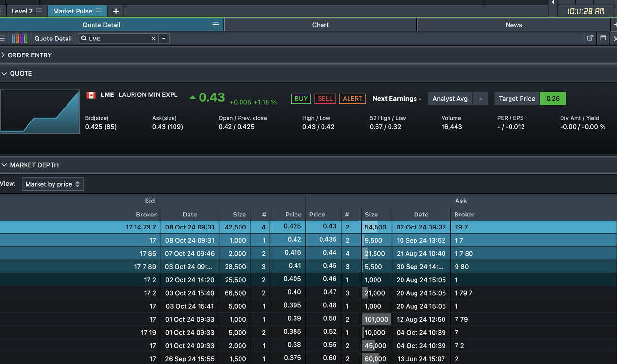This screenshot has height=364, width=617.
Task: Click the magnifier icon in symbol search
Action: [x=84, y=38]
